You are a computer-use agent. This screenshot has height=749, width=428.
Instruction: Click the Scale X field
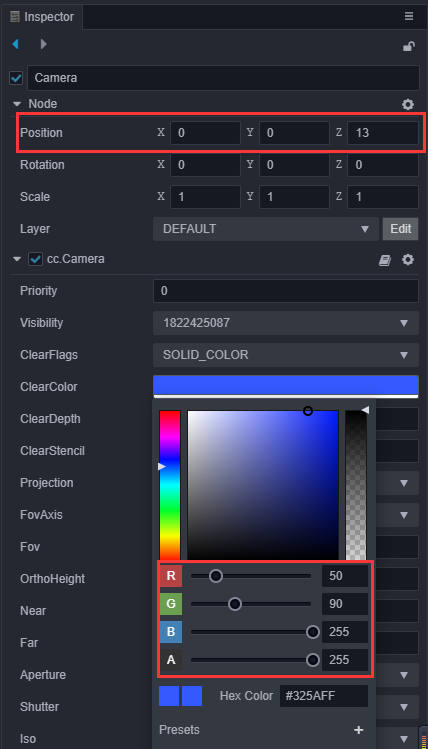(x=205, y=197)
